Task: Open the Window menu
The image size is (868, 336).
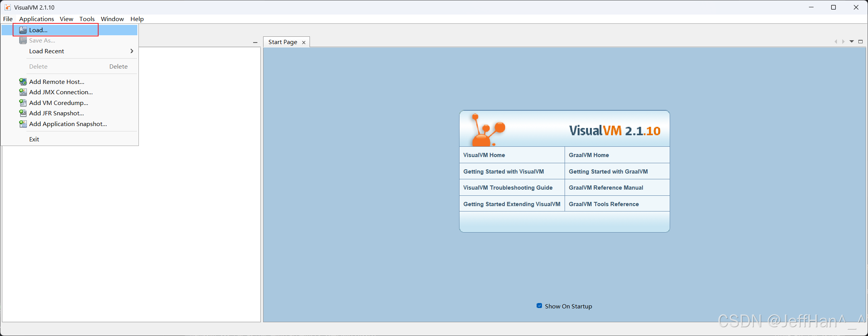Action: tap(112, 19)
